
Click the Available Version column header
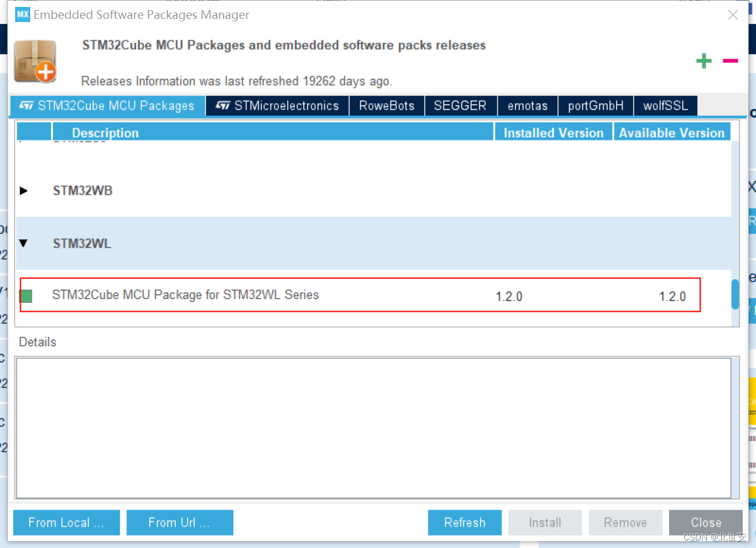672,132
